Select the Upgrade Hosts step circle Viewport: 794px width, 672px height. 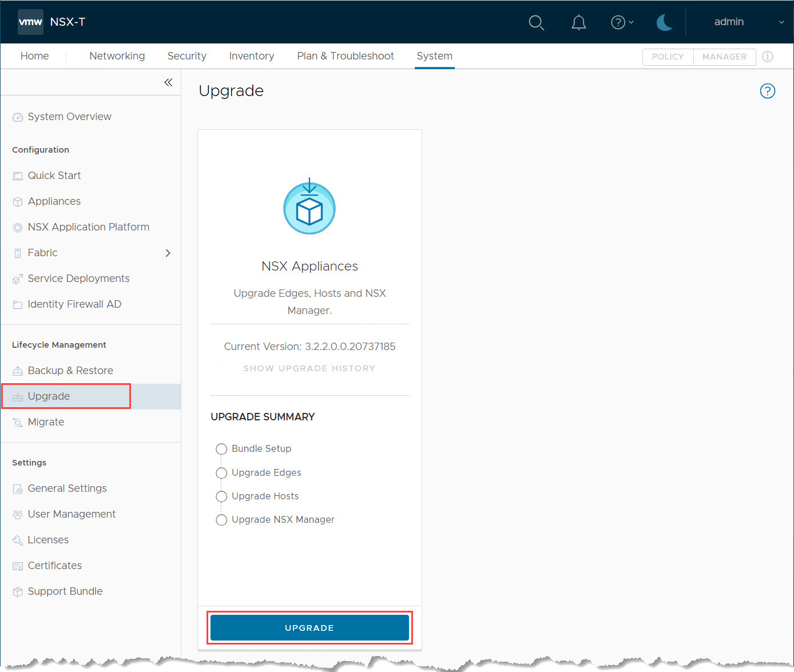221,496
